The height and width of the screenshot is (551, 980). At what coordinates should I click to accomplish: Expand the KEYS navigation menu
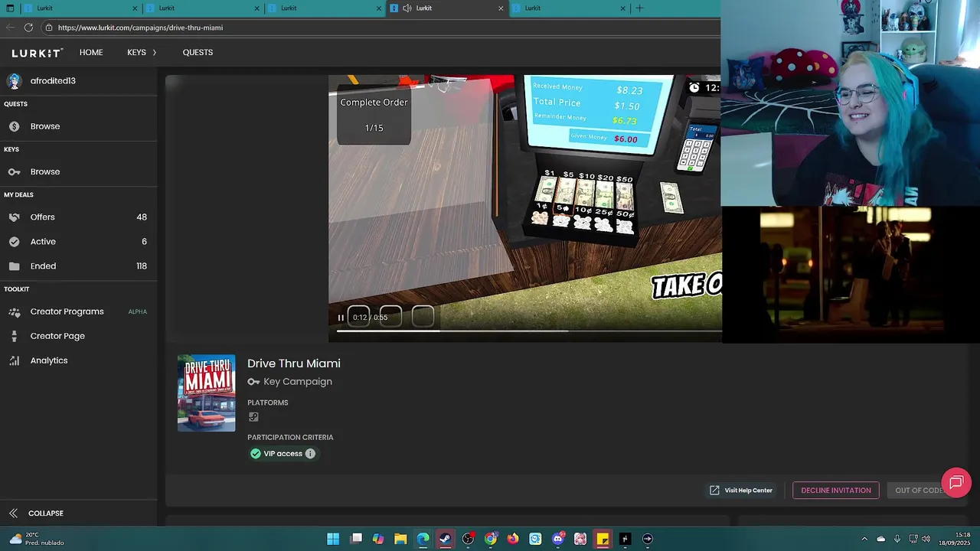[142, 53]
